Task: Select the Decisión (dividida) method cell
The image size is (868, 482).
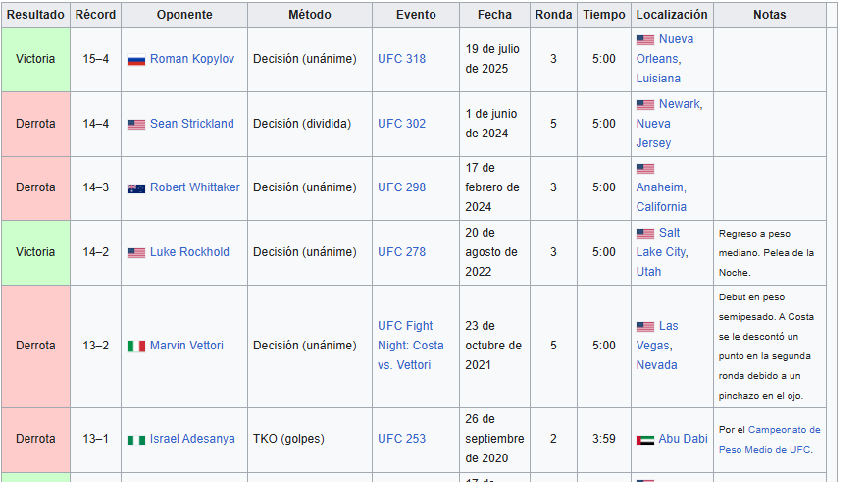Action: click(310, 124)
